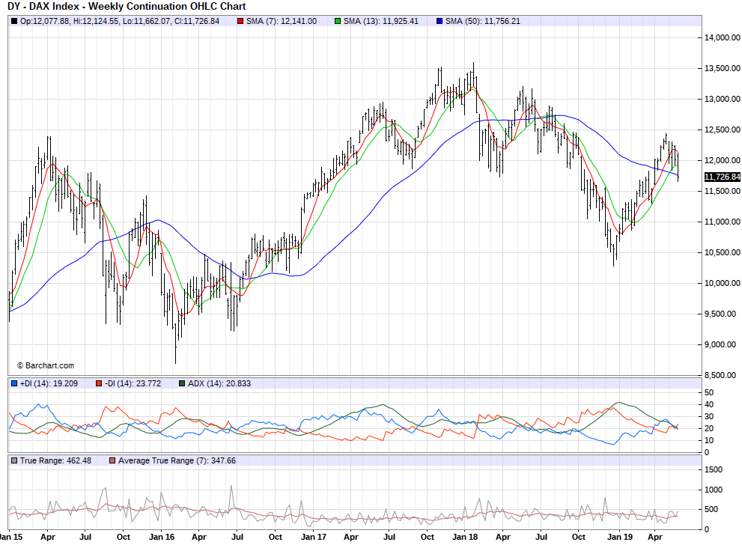
Task: Click the 8,500.00 price axis label
Action: pyautogui.click(x=722, y=375)
